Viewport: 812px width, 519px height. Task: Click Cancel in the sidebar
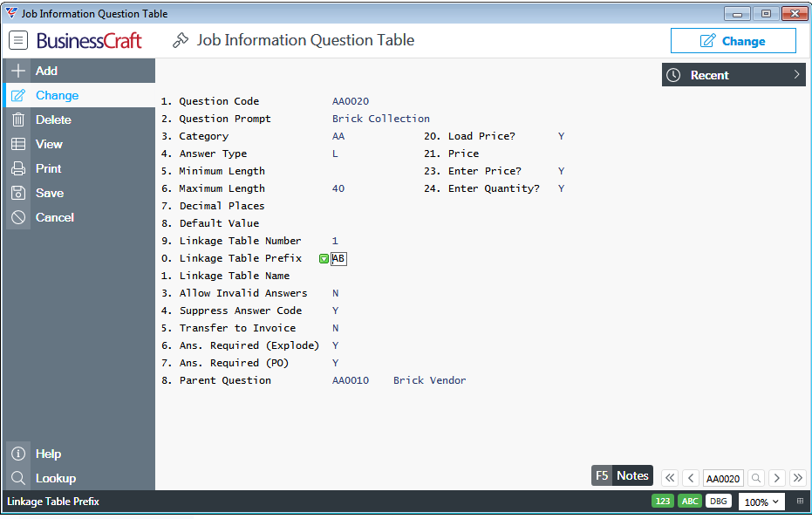point(78,217)
